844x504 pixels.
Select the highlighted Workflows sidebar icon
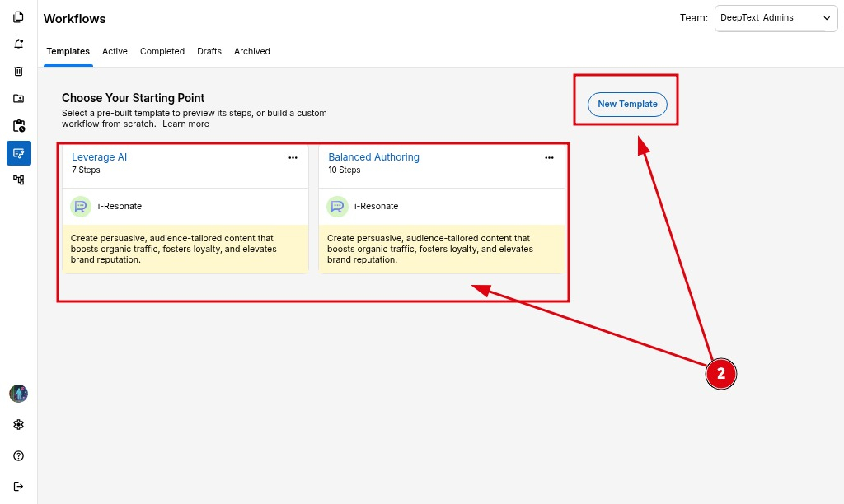(x=18, y=153)
